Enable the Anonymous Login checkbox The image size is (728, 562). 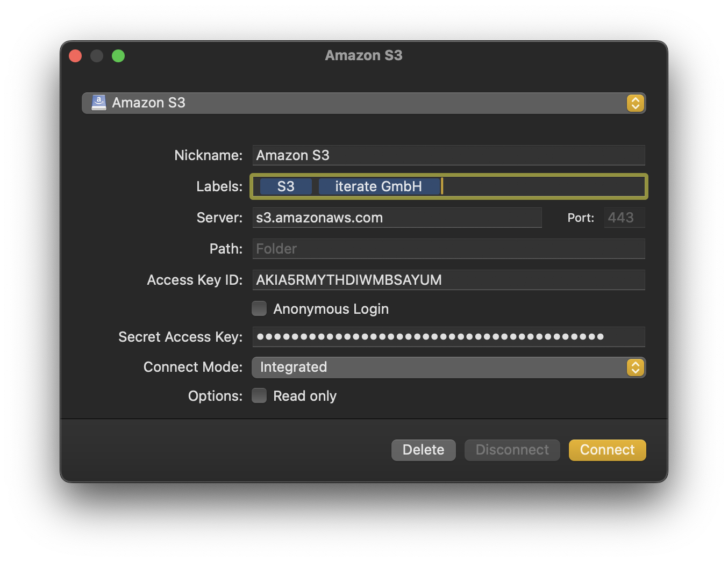pyautogui.click(x=259, y=308)
